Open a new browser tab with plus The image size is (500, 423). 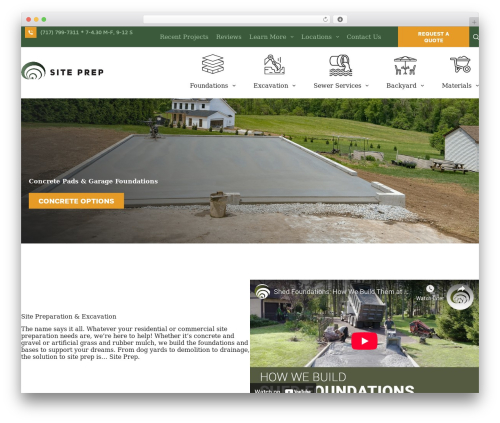474,22
